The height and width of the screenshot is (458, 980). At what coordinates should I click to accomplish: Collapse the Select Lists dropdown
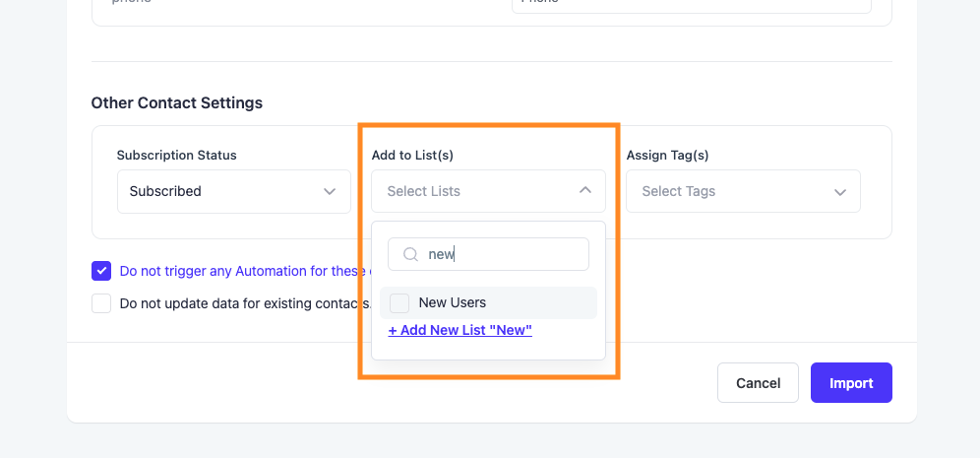click(x=488, y=191)
